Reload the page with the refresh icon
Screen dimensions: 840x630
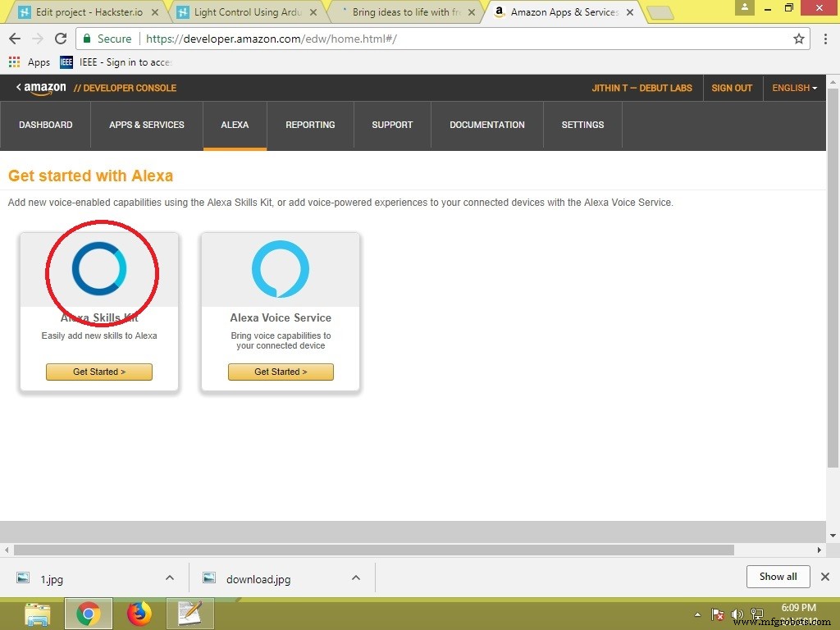coord(61,39)
